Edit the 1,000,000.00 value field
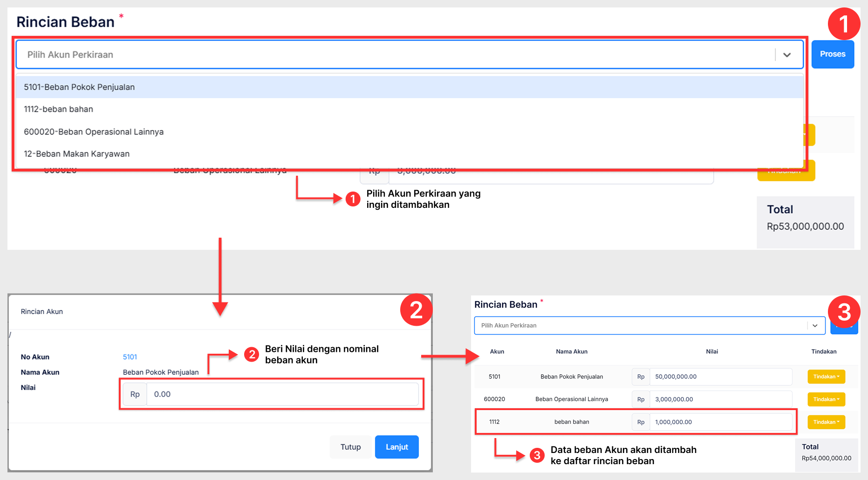 click(720, 422)
